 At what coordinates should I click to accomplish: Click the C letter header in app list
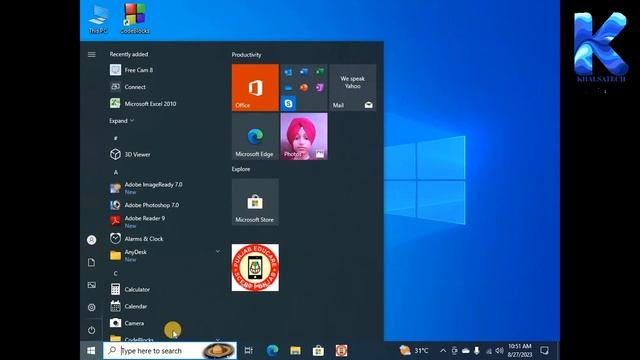coord(116,273)
